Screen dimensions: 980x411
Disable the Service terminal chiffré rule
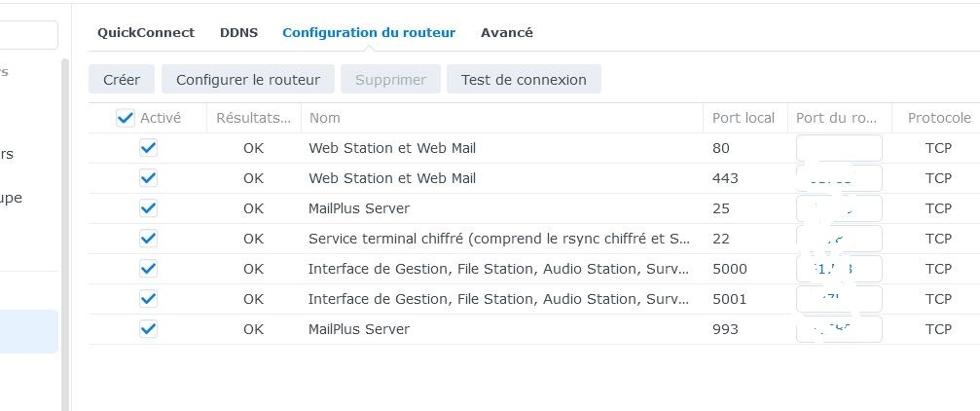coord(148,239)
